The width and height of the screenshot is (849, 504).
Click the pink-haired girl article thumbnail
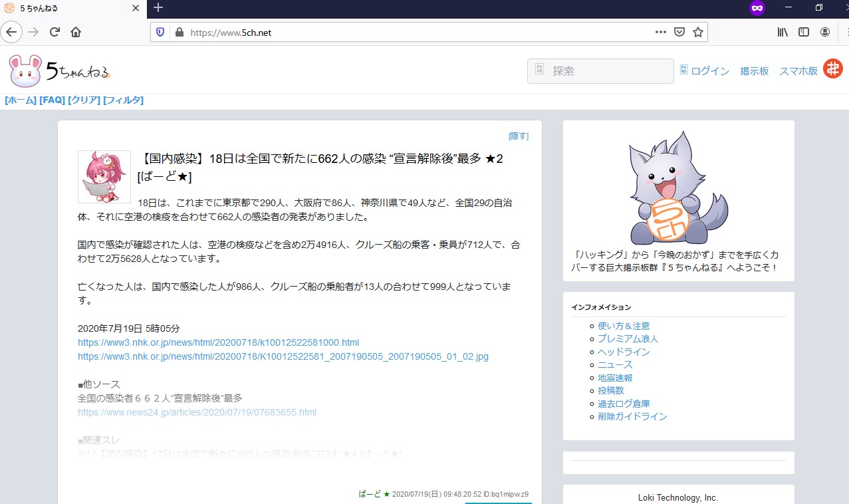(x=104, y=176)
